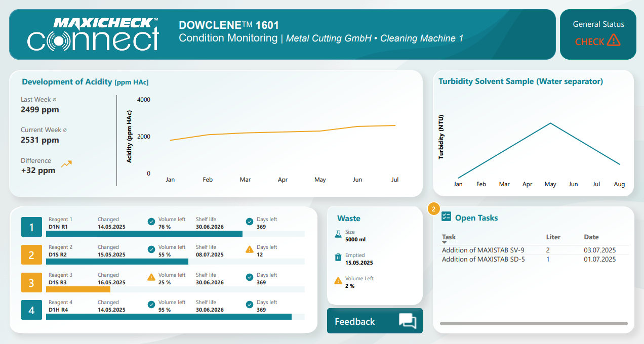This screenshot has width=644, height=344.
Task: Click the acidity chart orange line
Action: (283, 133)
